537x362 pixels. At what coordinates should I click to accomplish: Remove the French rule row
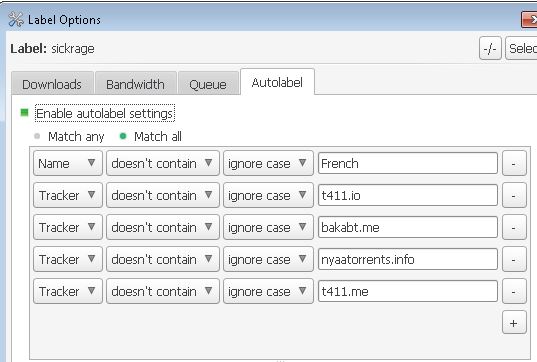coord(514,163)
